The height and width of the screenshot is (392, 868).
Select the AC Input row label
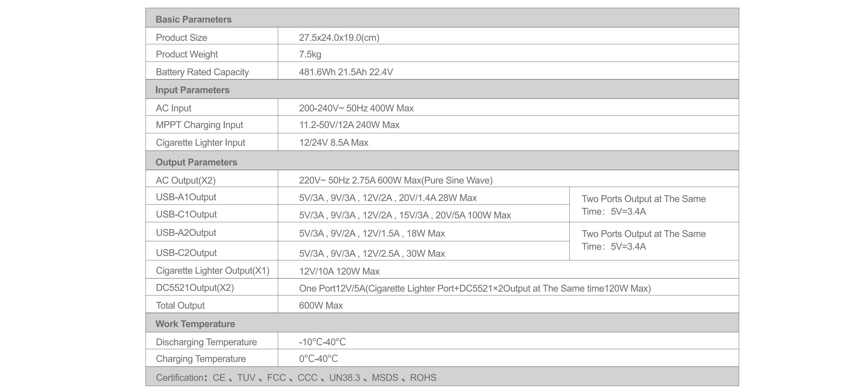(173, 108)
